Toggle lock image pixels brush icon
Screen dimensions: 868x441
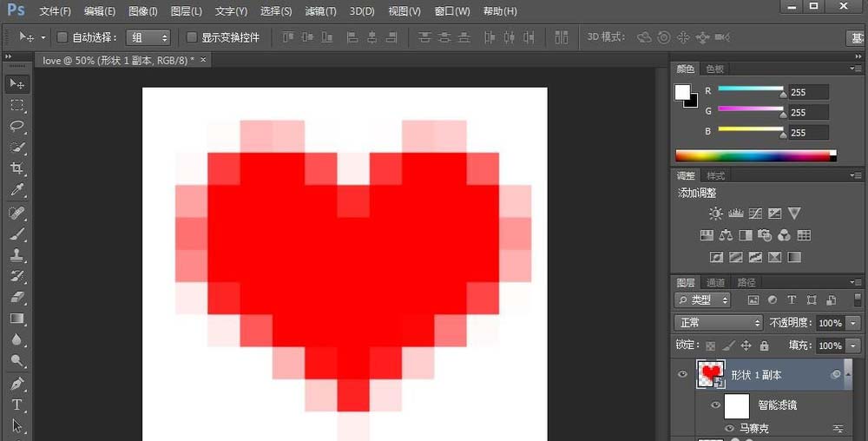pos(728,346)
